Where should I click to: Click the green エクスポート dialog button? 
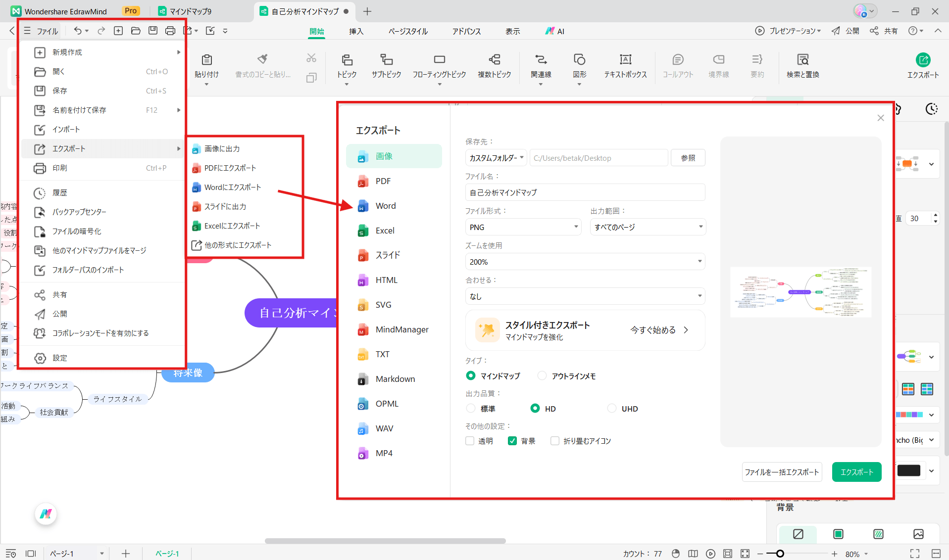click(856, 472)
